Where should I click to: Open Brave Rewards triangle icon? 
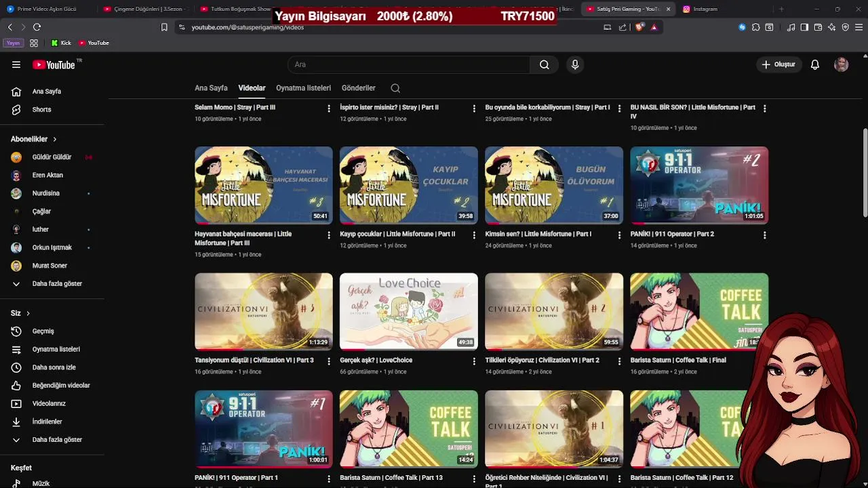[654, 27]
